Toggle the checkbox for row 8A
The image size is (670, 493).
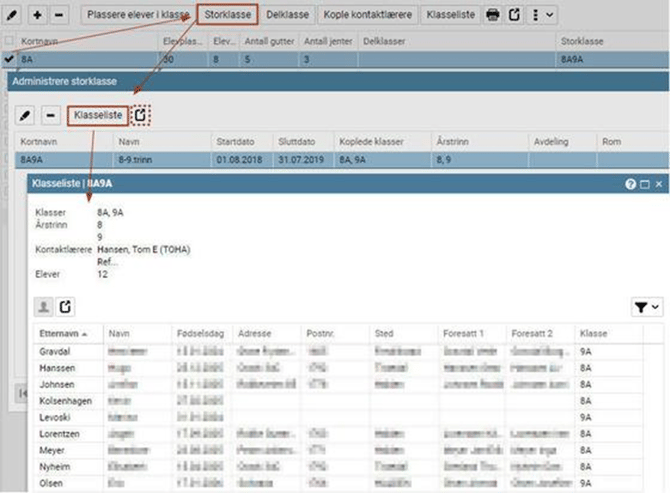[9, 60]
